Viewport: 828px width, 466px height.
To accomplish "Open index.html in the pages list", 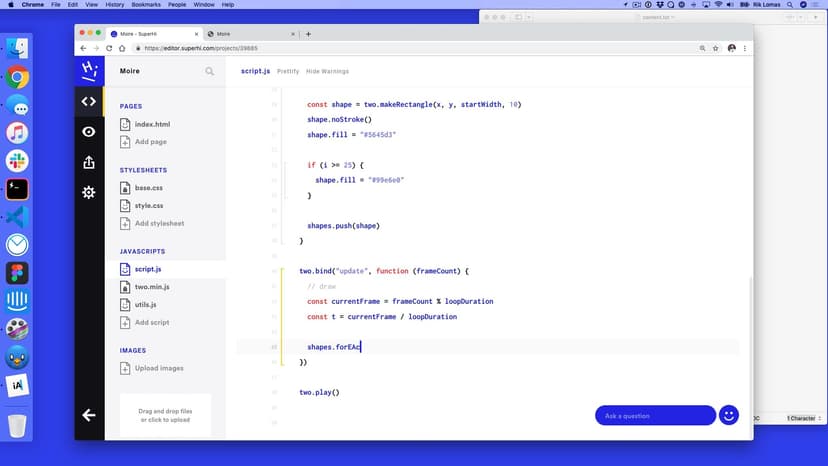I will [152, 124].
